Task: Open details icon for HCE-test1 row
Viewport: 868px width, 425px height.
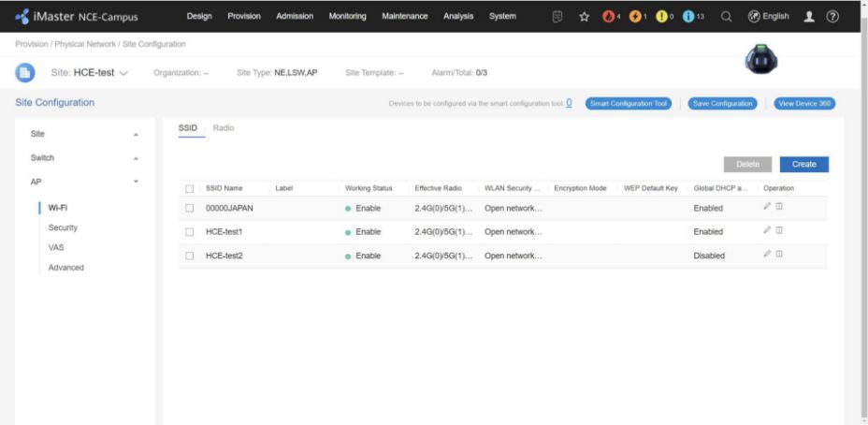Action: [779, 230]
